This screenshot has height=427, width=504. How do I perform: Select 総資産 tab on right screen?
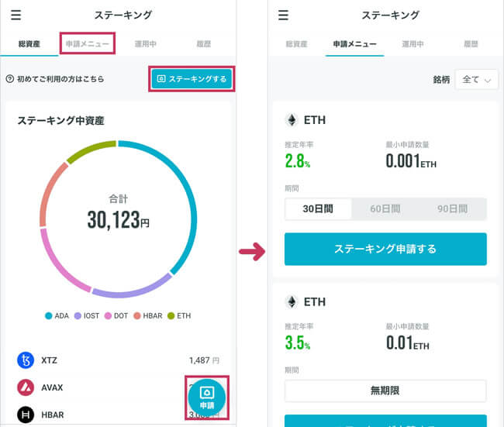point(297,44)
